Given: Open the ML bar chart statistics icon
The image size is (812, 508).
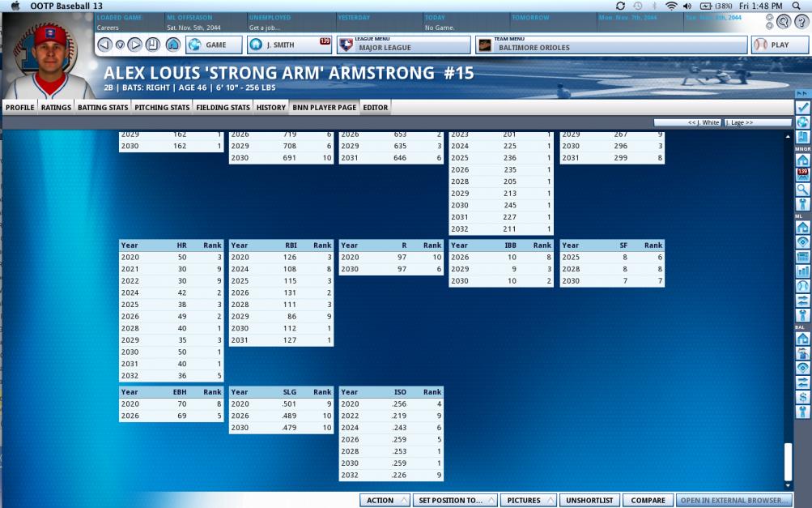Looking at the screenshot, I should coord(802,271).
